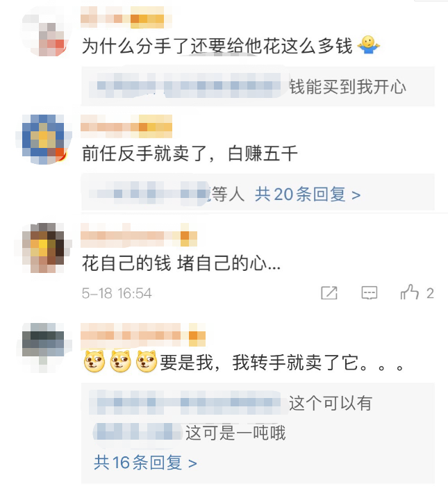Click the username above 花自己的钱 comment
The width and height of the screenshot is (448, 489).
[x=139, y=235]
